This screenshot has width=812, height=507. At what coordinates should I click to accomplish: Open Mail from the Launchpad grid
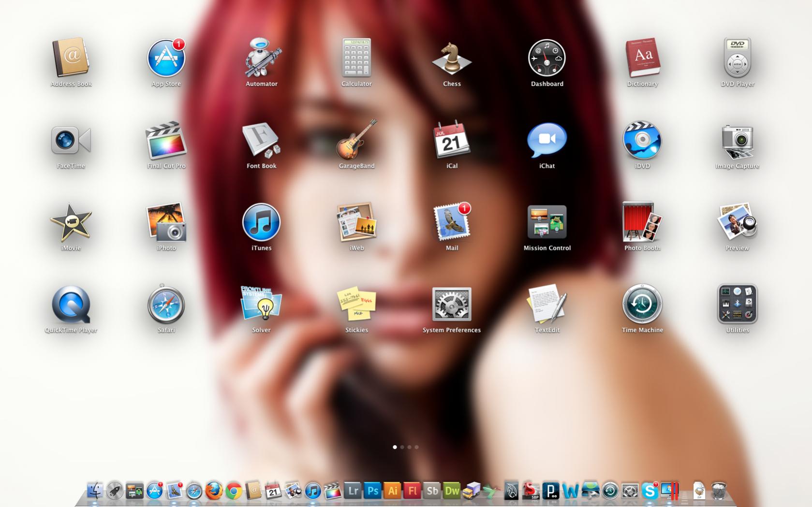[452, 222]
